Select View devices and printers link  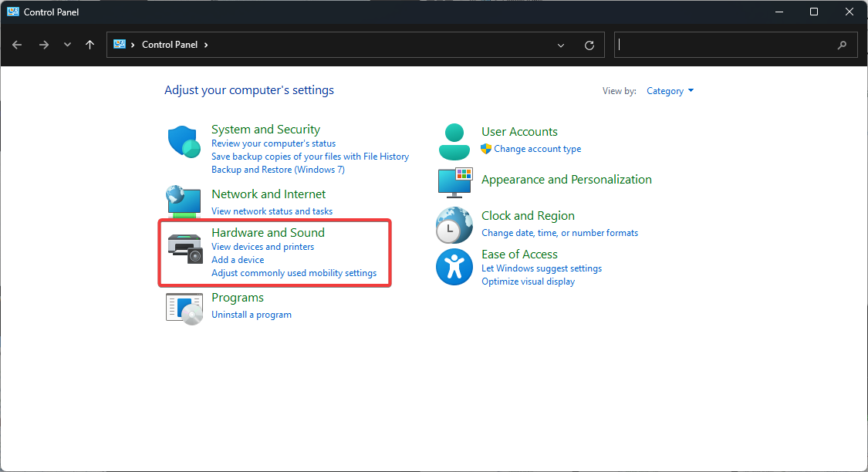point(262,247)
